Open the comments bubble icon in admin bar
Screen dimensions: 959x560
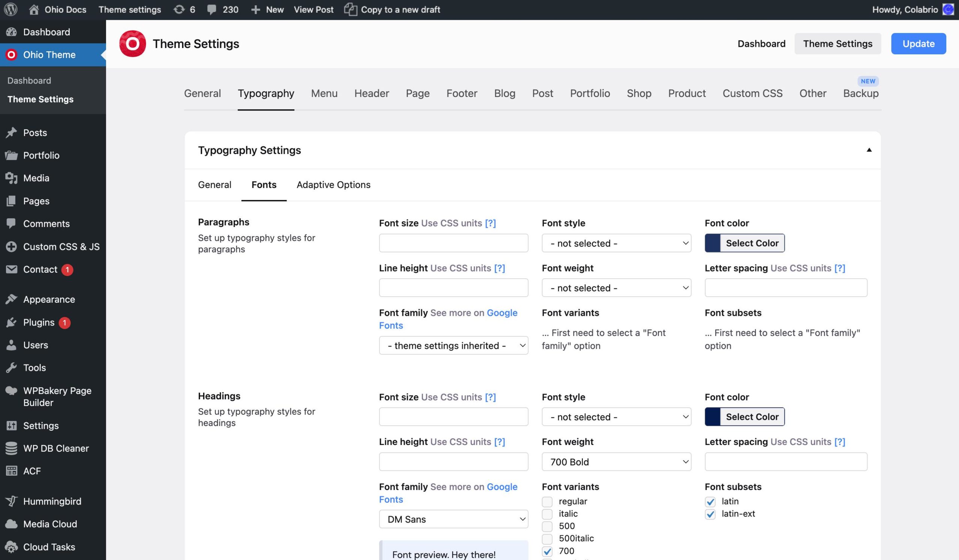(212, 9)
